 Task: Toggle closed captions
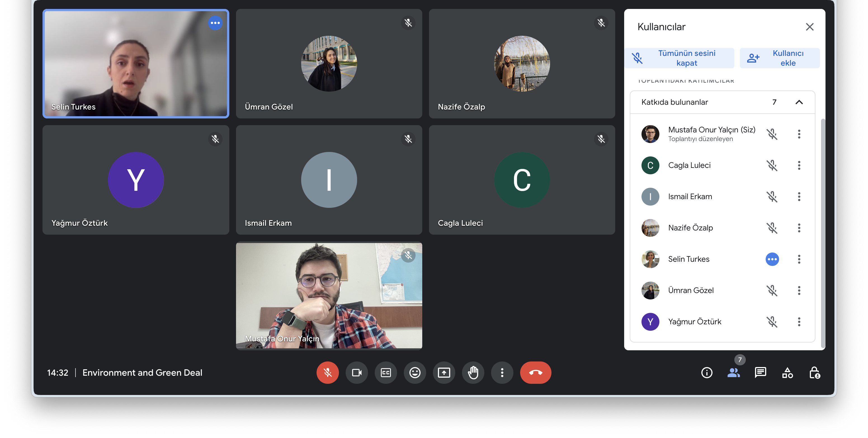386,373
